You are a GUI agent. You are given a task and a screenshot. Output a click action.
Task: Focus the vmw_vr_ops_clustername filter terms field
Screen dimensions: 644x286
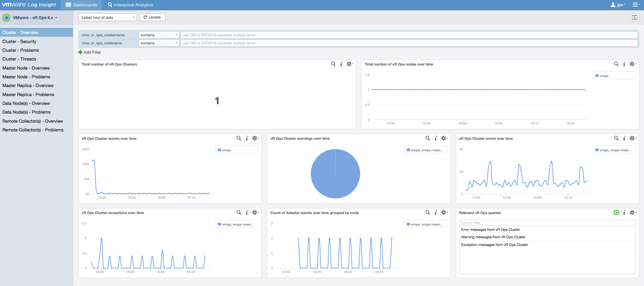click(409, 35)
